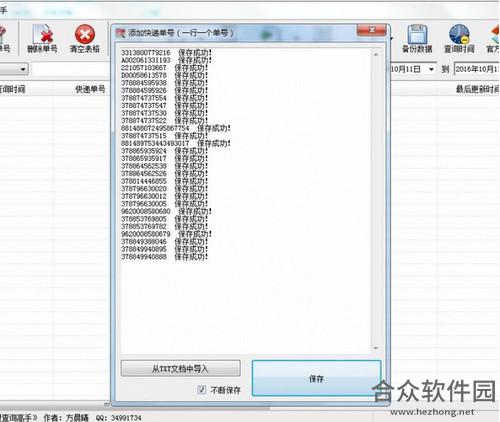Click the line starting with D00058613578
Screen dimensions: 500x422
164,75
